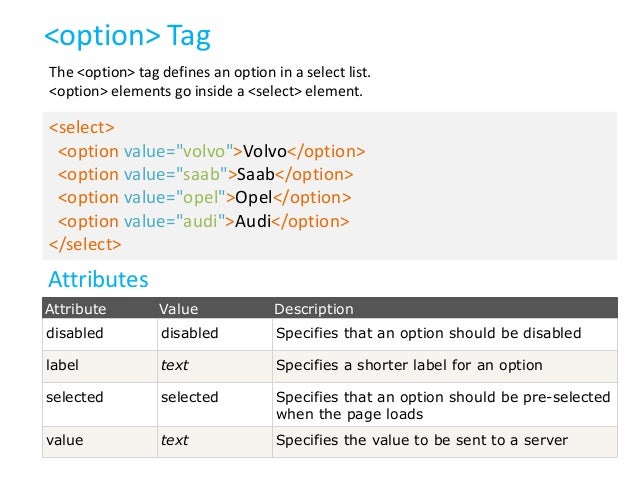638x479 pixels.
Task: Click the 'Attributes' section heading
Action: (x=98, y=280)
